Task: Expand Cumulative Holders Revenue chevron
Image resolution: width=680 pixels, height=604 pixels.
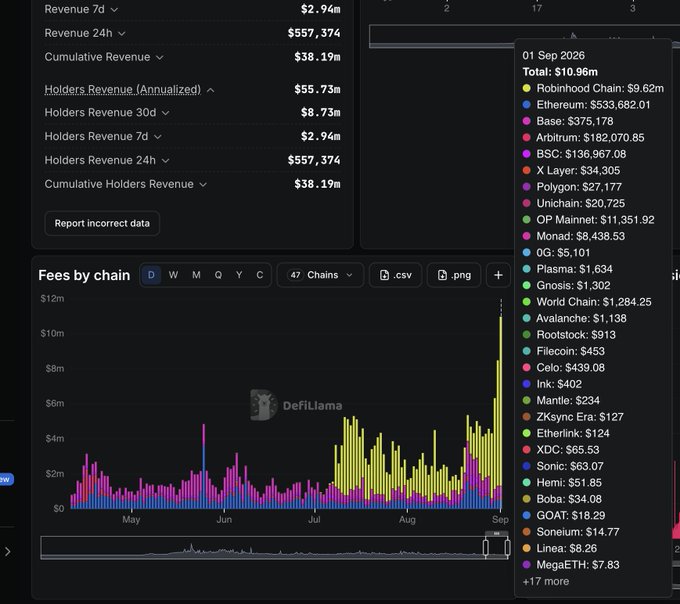Action: tap(203, 184)
